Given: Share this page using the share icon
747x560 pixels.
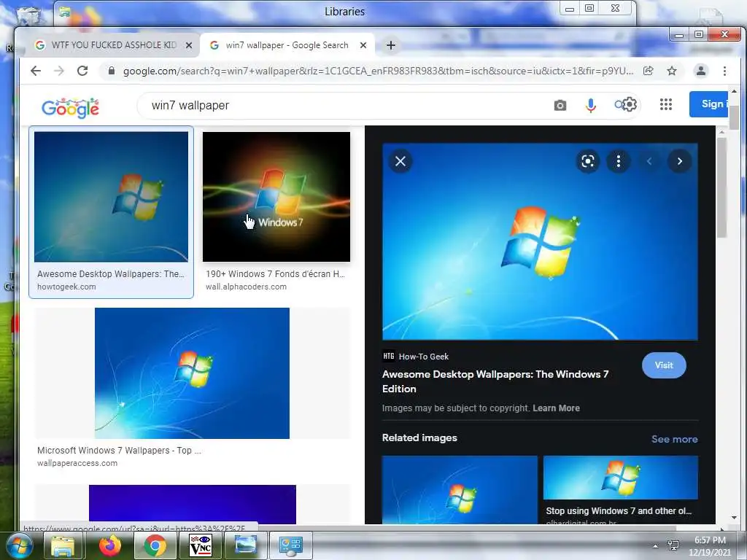Looking at the screenshot, I should [649, 71].
